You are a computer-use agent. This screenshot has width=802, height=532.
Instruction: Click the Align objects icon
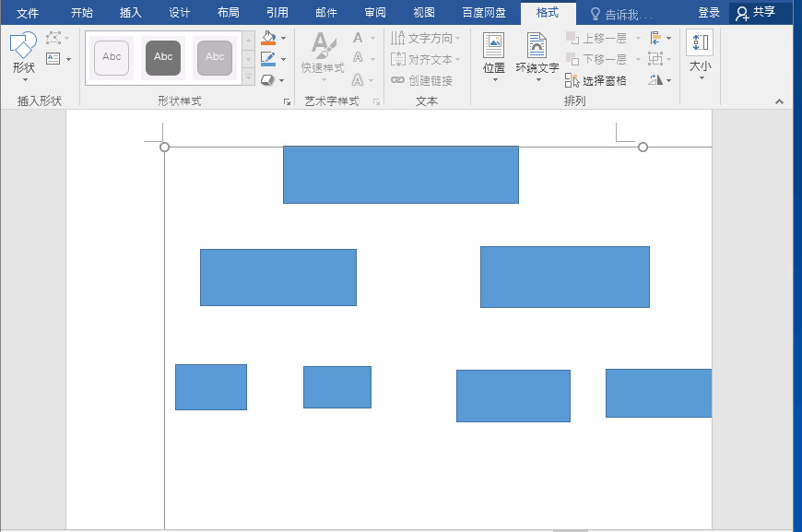pyautogui.click(x=656, y=38)
